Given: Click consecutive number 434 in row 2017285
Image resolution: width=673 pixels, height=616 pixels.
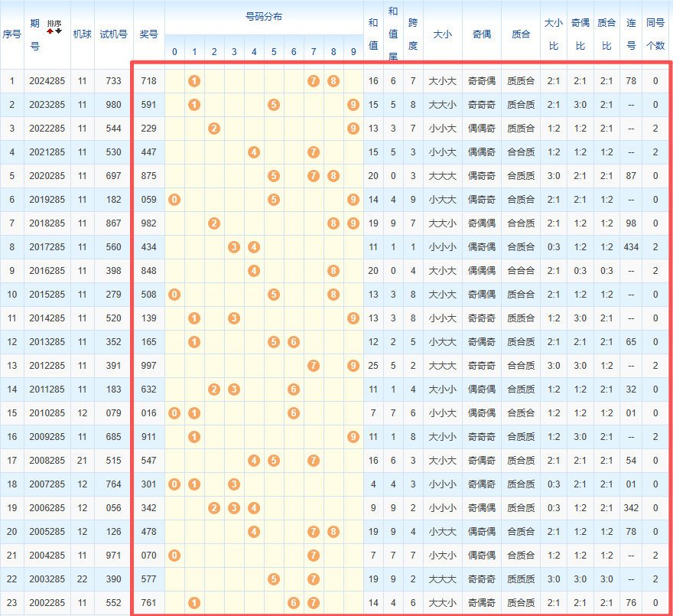Looking at the screenshot, I should click(631, 246).
